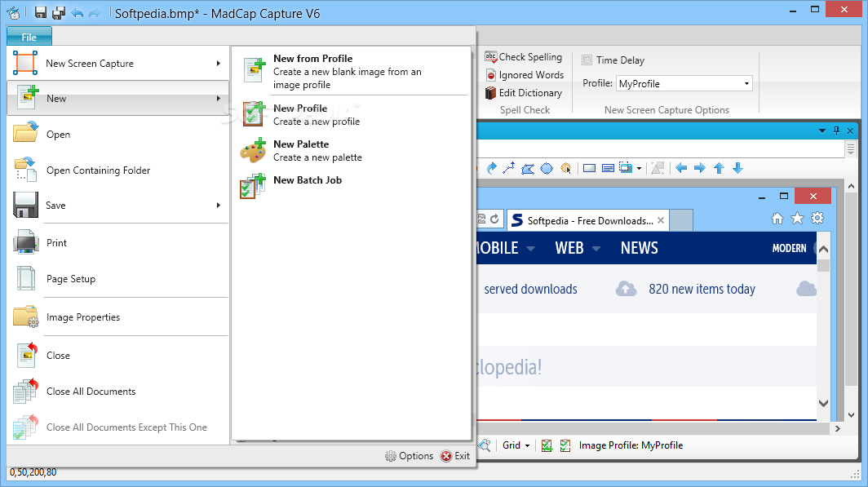Expand the arrow beside Save
The width and height of the screenshot is (868, 487).
coord(219,206)
